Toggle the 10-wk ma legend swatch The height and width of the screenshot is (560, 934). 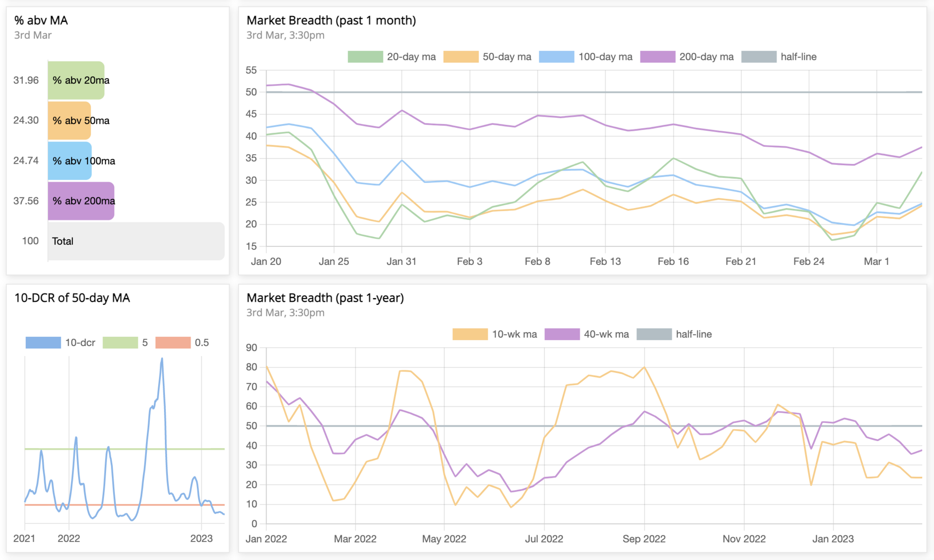pos(470,334)
